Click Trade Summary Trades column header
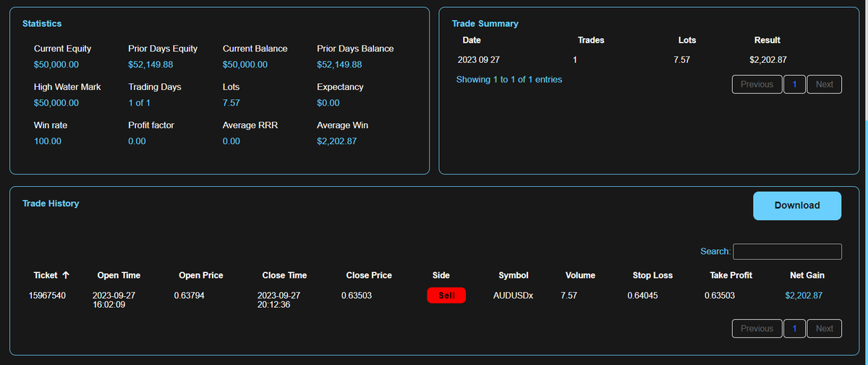 591,40
